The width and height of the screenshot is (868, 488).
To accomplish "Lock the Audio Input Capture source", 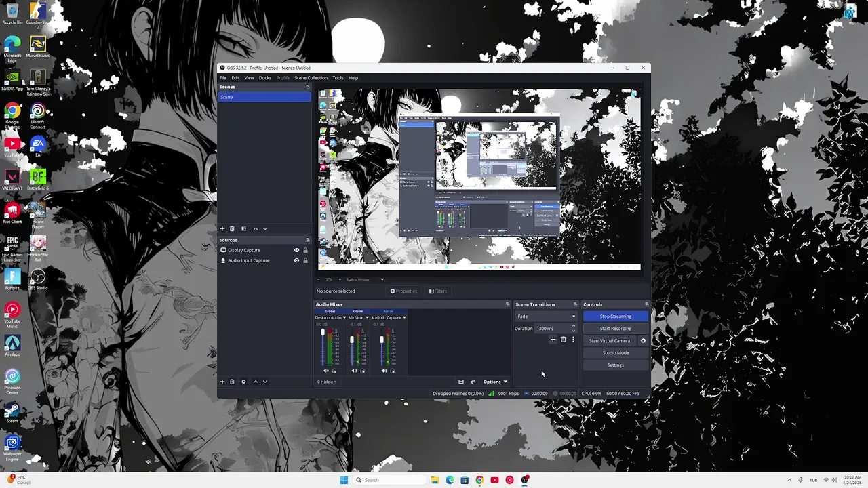I will [305, 260].
